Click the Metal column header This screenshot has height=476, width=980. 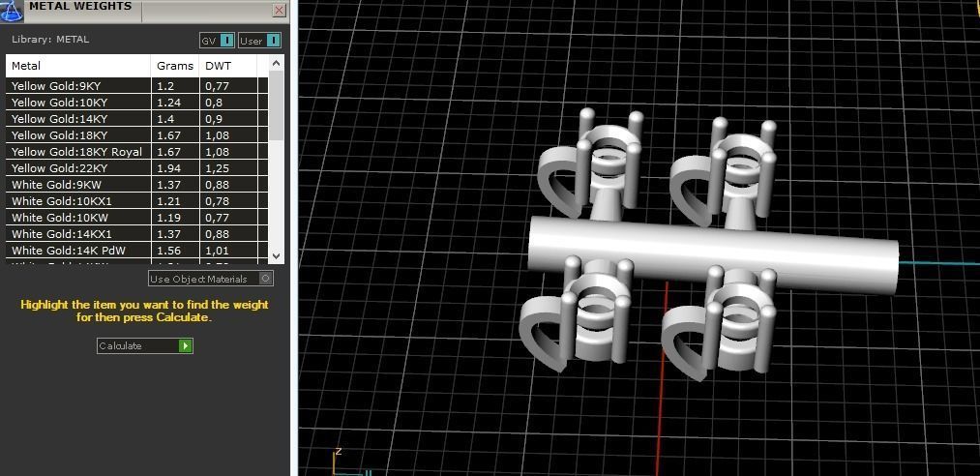click(78, 66)
